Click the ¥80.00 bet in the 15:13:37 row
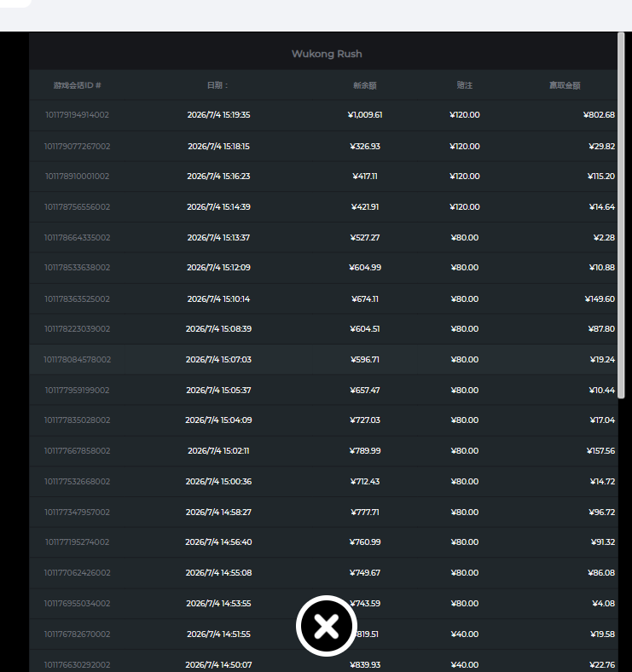 point(465,237)
